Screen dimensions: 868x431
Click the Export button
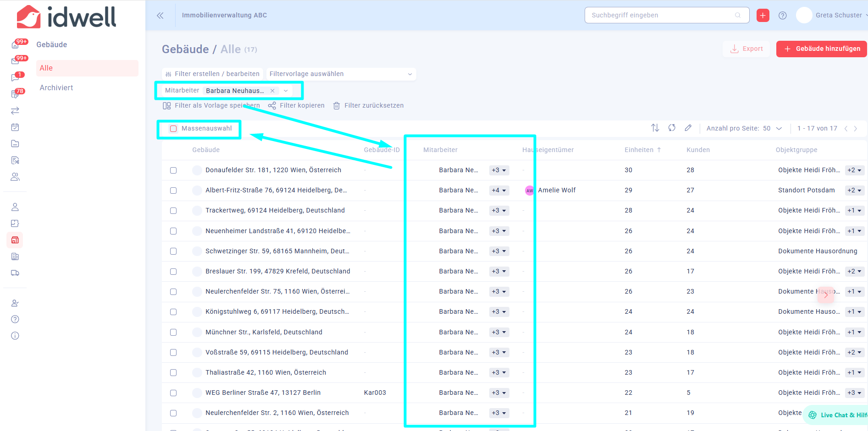[746, 49]
